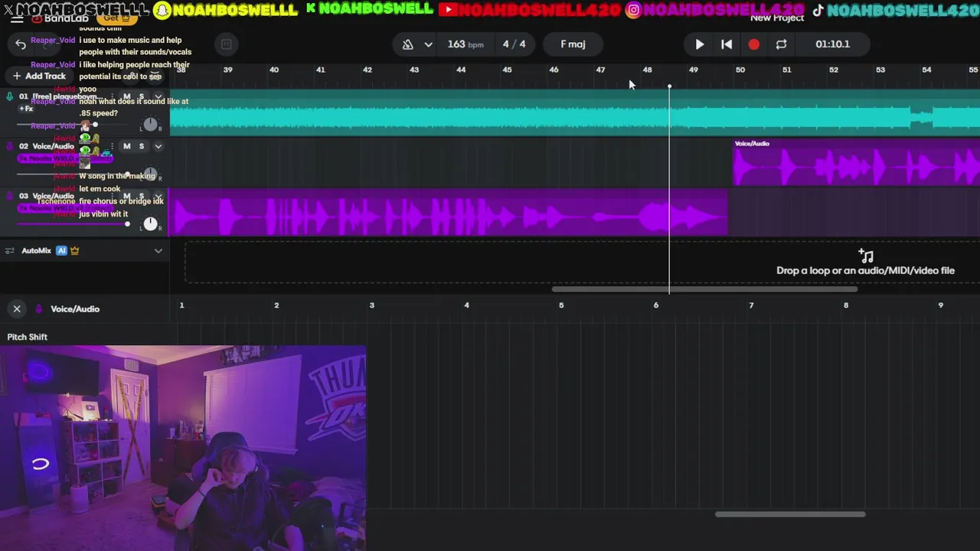The image size is (980, 551).
Task: Open AutoMix mixer icon
Action: click(9, 250)
